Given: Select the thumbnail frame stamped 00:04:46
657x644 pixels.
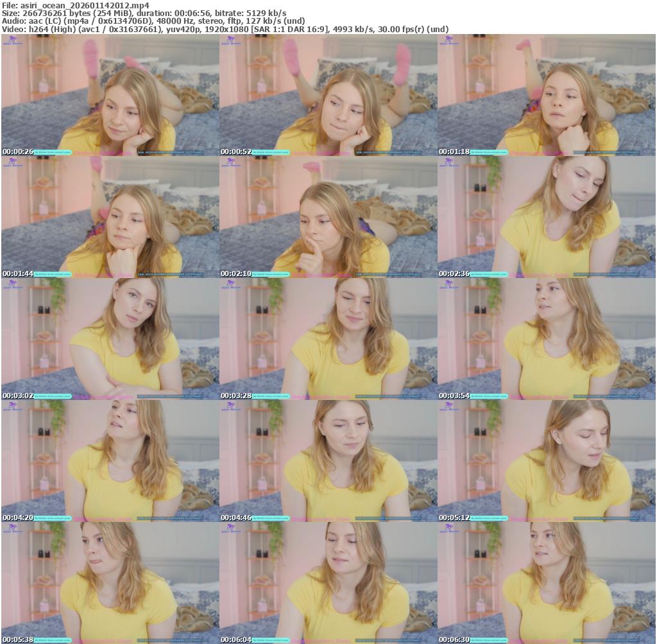Looking at the screenshot, I should click(x=328, y=461).
